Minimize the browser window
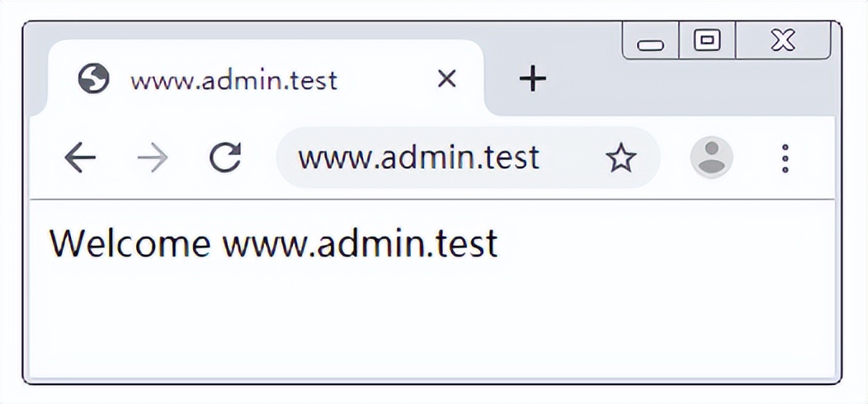Image resolution: width=868 pixels, height=404 pixels. [650, 41]
